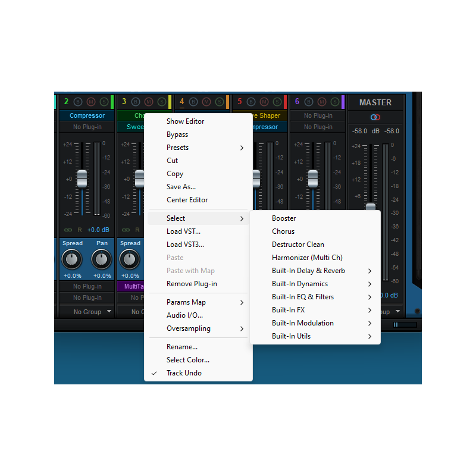Screen dimensions: 476x476
Task: Click the +0.0 dB readout on channel 2
Action: point(98,229)
